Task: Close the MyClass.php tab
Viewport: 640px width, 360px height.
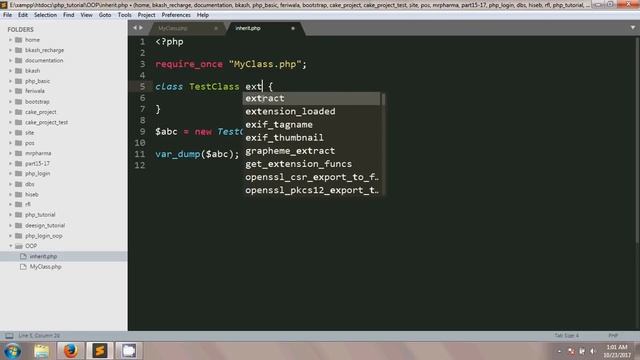Action: pos(216,28)
